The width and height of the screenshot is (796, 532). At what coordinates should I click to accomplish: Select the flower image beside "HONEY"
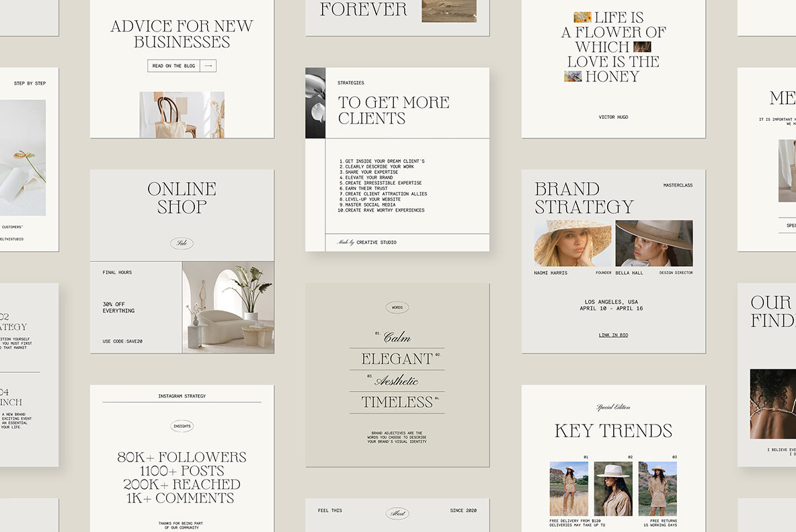pyautogui.click(x=572, y=76)
